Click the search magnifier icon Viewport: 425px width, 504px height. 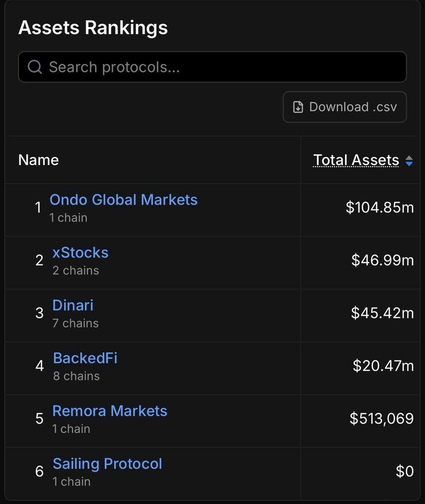point(34,67)
